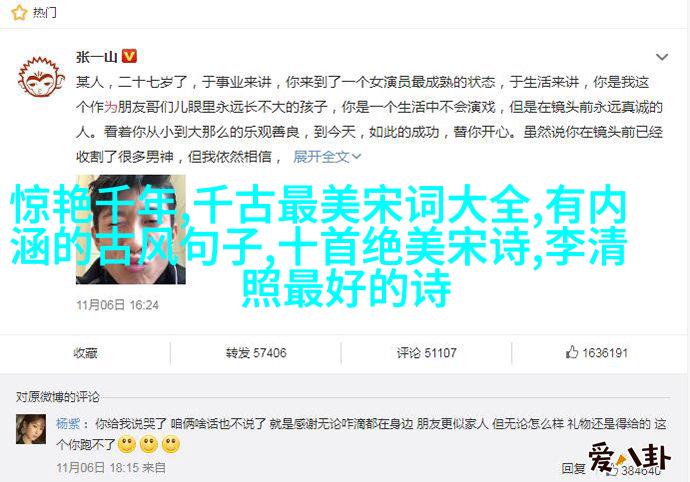Open the post options chevron menu
The width and height of the screenshot is (690, 482).
[662, 57]
